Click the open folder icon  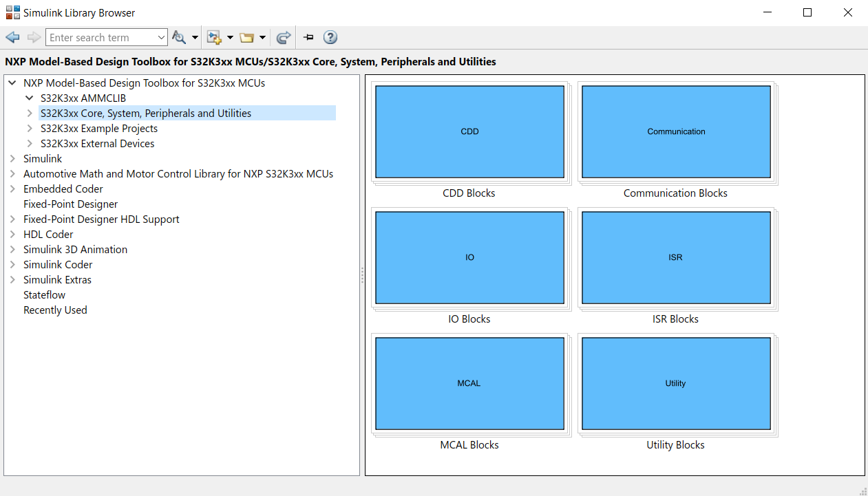click(246, 37)
